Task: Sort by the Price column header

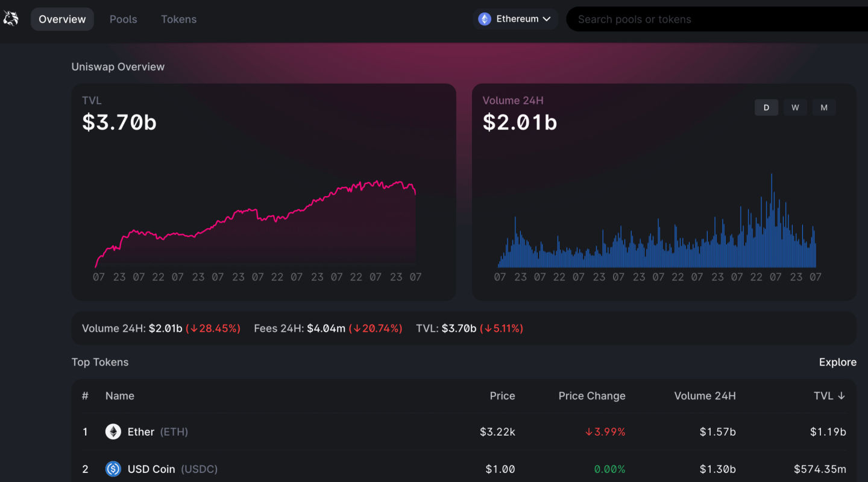Action: click(502, 396)
